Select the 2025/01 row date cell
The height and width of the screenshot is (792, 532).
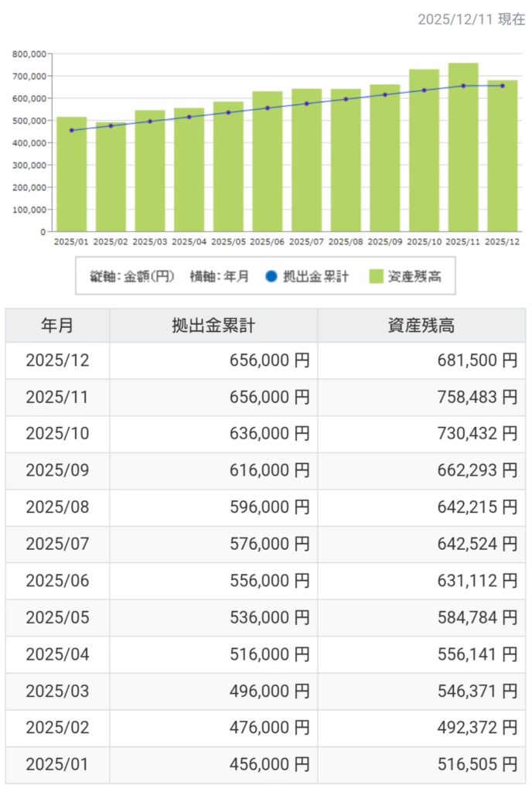57,765
